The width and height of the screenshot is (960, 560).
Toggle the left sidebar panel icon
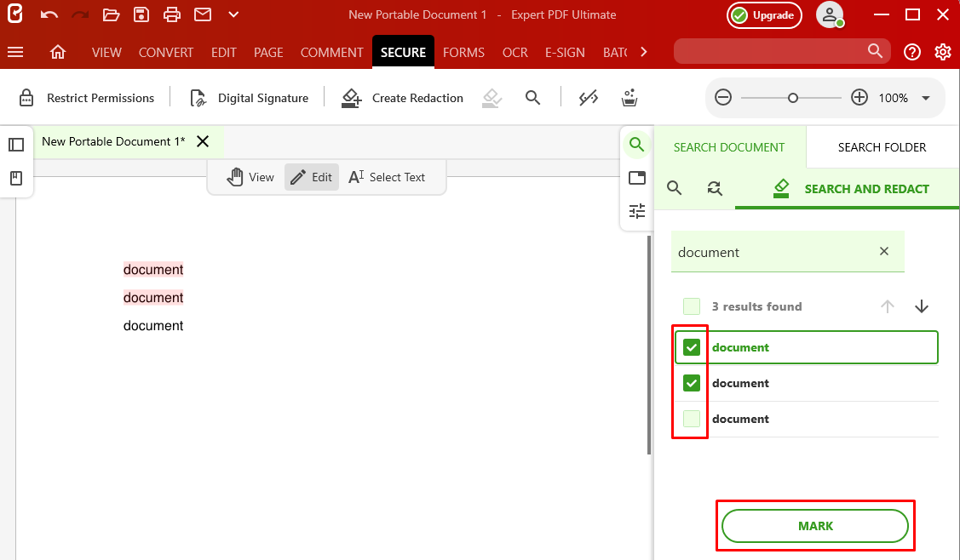(16, 145)
